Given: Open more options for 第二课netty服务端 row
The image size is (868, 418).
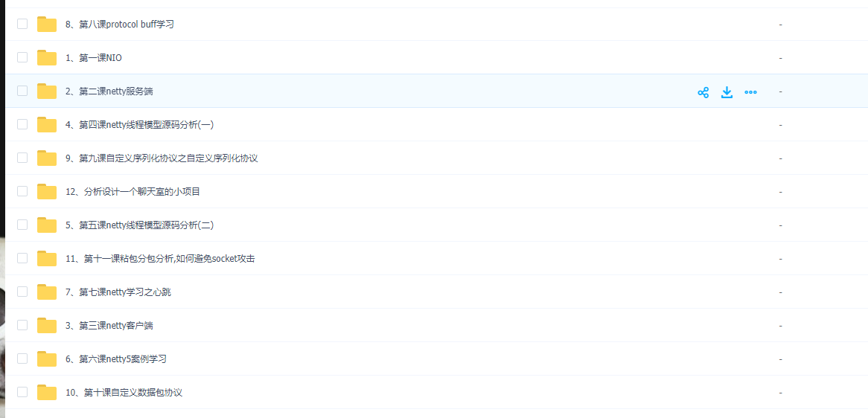Looking at the screenshot, I should [750, 92].
